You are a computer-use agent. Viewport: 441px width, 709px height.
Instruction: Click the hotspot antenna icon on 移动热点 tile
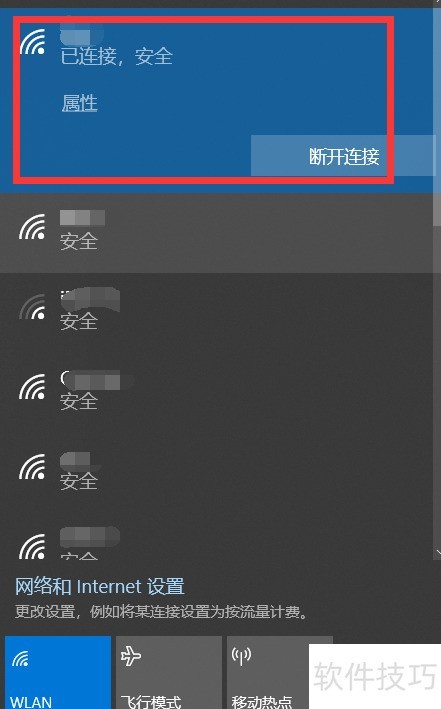click(x=241, y=656)
